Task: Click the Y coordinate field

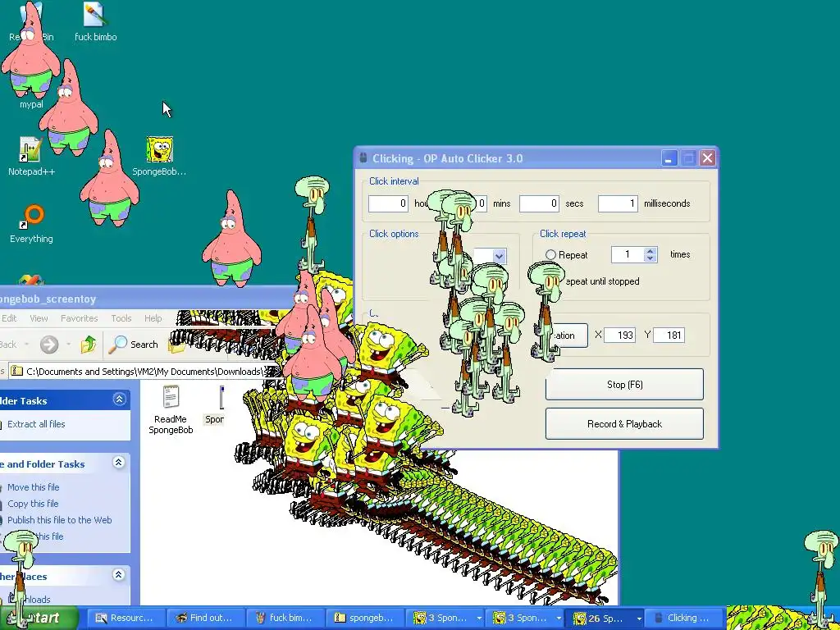Action: coord(669,336)
